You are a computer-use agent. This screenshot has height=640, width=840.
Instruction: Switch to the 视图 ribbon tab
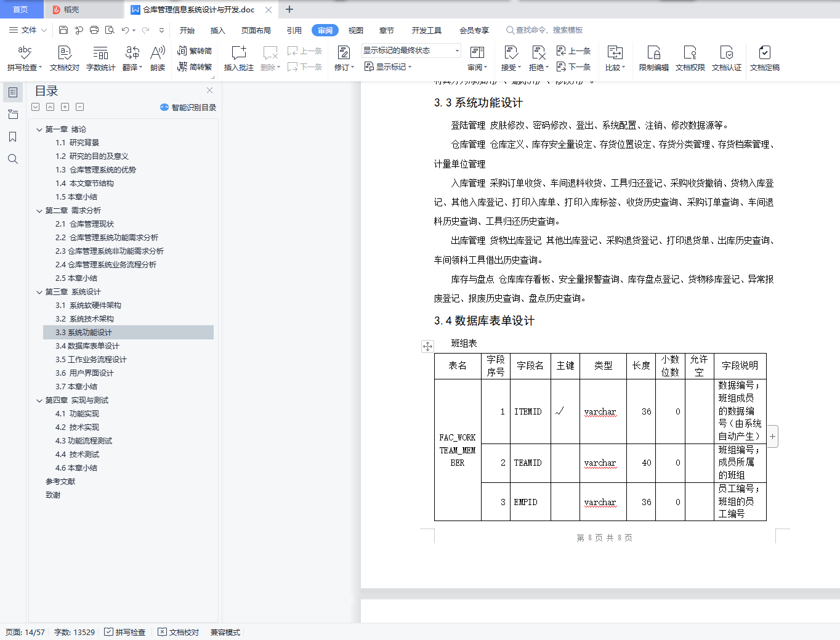point(356,30)
